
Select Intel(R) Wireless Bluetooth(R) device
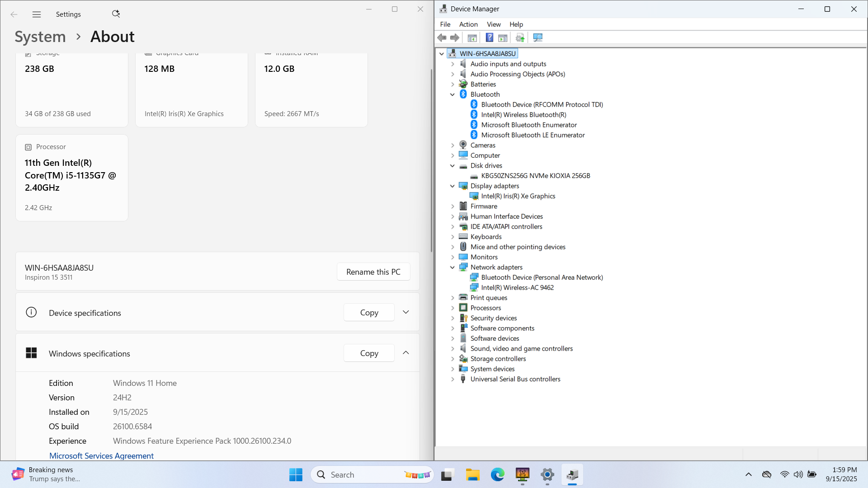pyautogui.click(x=524, y=115)
